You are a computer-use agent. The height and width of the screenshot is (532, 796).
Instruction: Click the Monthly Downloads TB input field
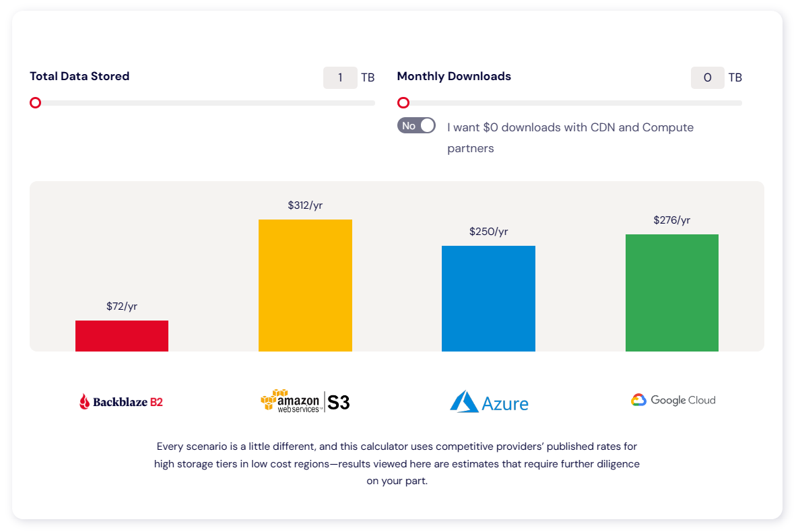[x=707, y=77]
